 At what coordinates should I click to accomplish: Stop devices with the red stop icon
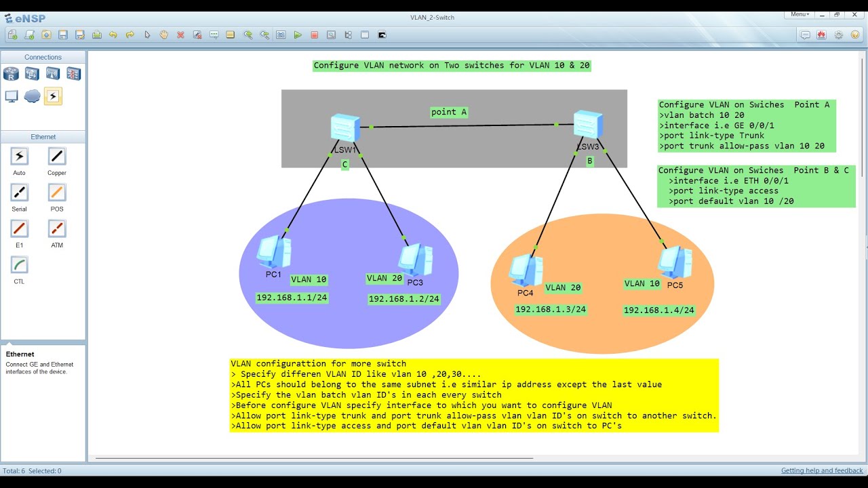[315, 35]
